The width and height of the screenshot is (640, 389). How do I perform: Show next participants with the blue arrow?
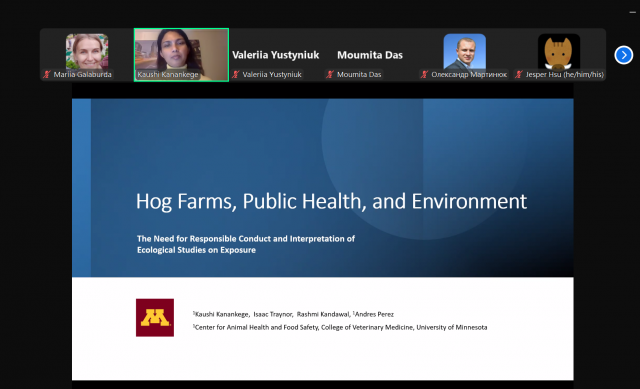point(623,55)
